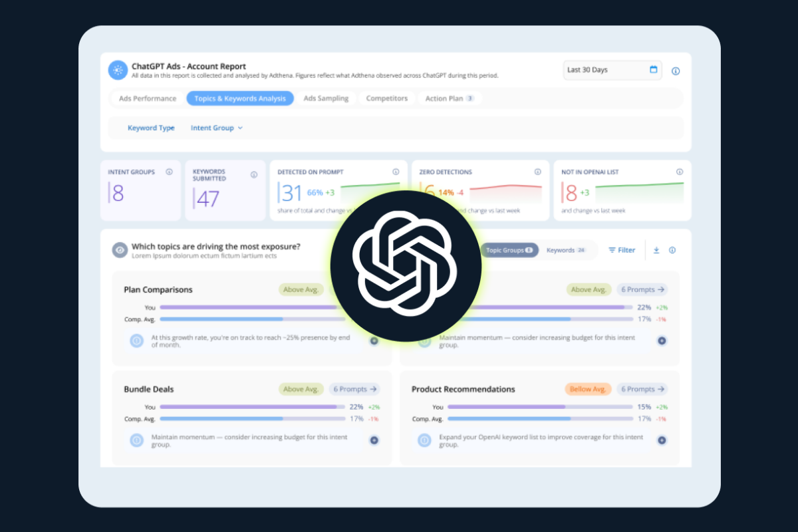
Task: Download the topics exposure data
Action: point(656,250)
